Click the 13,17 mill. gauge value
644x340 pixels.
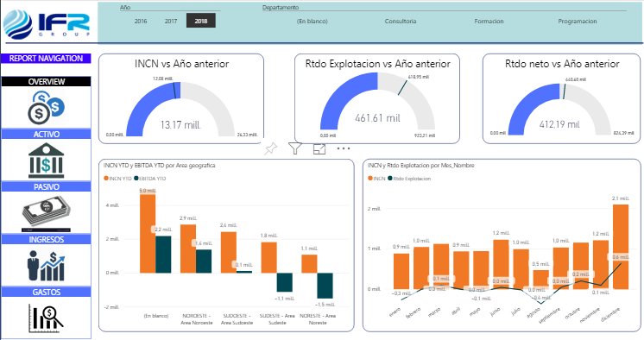(180, 124)
